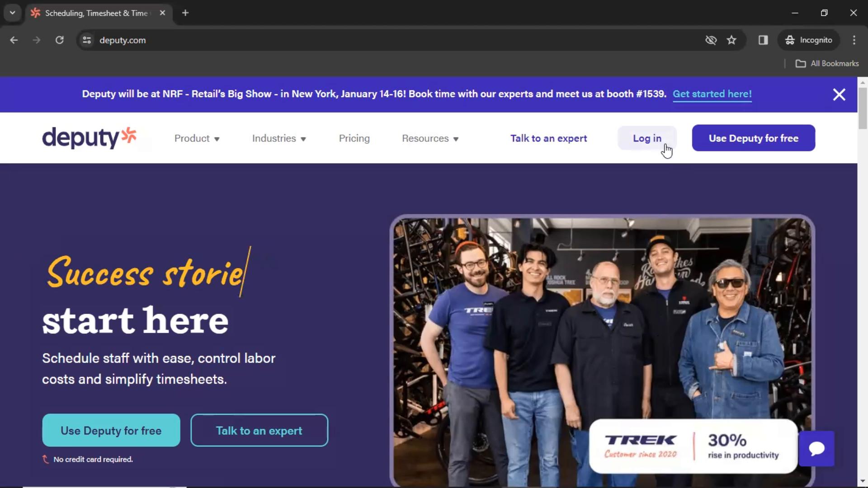Click Talk to an expert nav link
The image size is (868, 488).
[549, 138]
